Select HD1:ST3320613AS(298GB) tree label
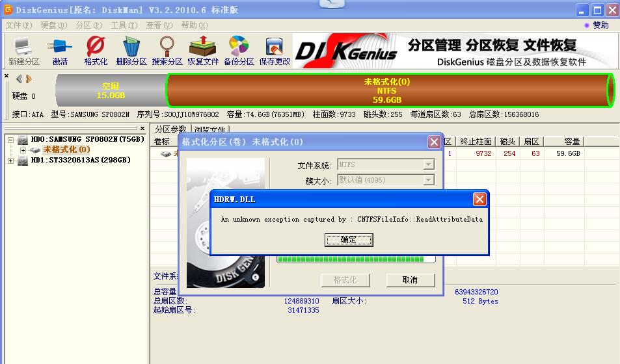 coord(81,160)
